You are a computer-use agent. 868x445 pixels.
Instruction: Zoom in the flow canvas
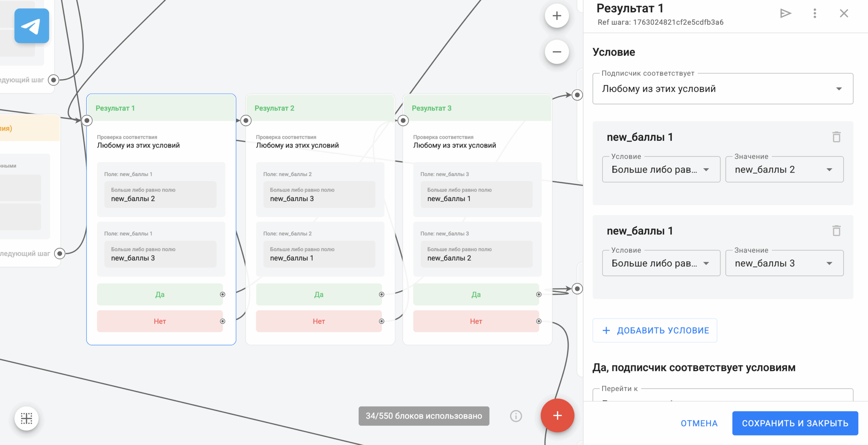click(556, 16)
